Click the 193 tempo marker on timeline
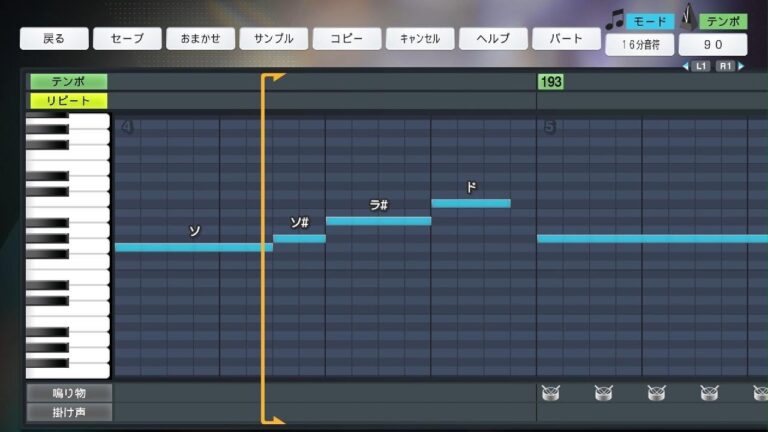This screenshot has height=432, width=768. coord(550,82)
